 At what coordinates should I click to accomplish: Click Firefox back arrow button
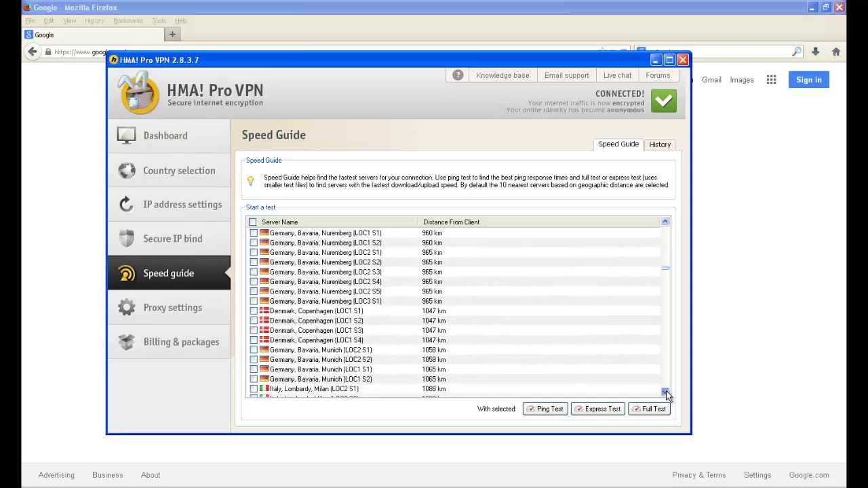pyautogui.click(x=32, y=52)
